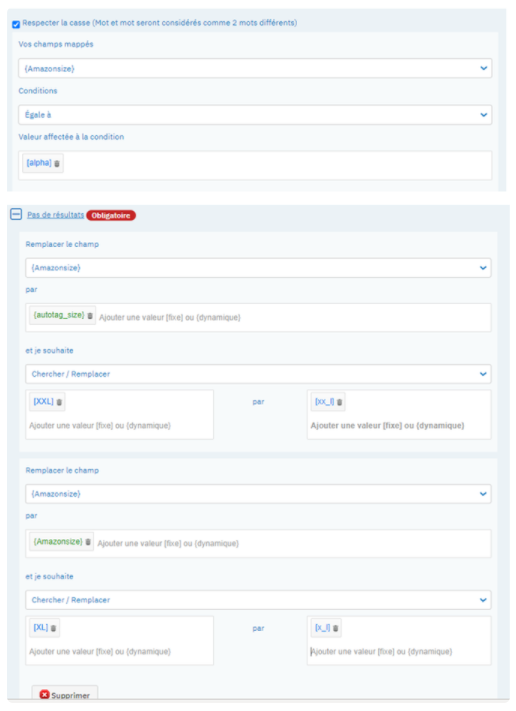Delete the [x_l] replacement tag
Viewport: 516px width, 711px height.
pos(336,628)
